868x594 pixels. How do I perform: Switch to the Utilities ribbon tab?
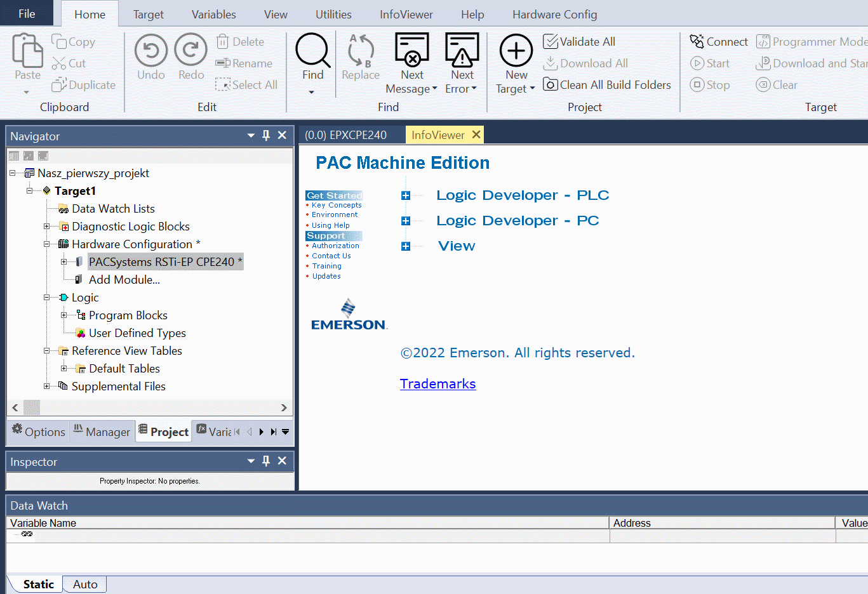pos(333,15)
